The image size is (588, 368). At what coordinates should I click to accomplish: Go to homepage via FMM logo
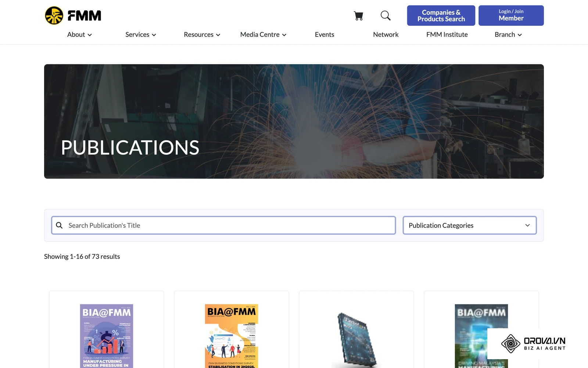73,15
